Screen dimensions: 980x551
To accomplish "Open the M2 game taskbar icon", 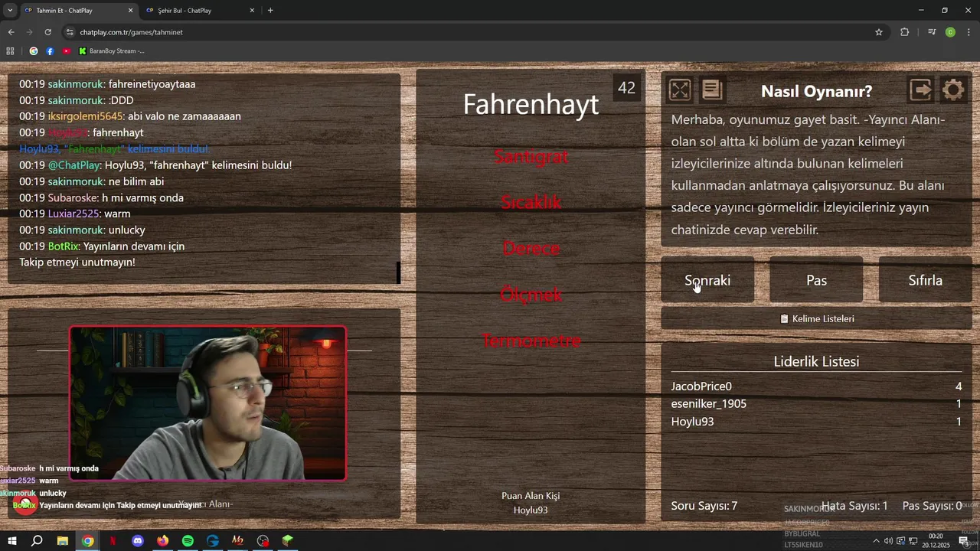I will (x=237, y=541).
